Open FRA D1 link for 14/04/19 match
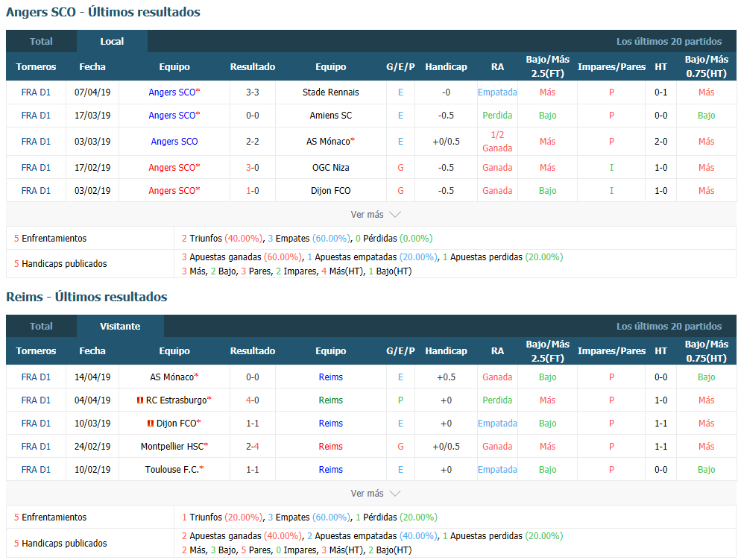The image size is (741, 560). pos(36,377)
